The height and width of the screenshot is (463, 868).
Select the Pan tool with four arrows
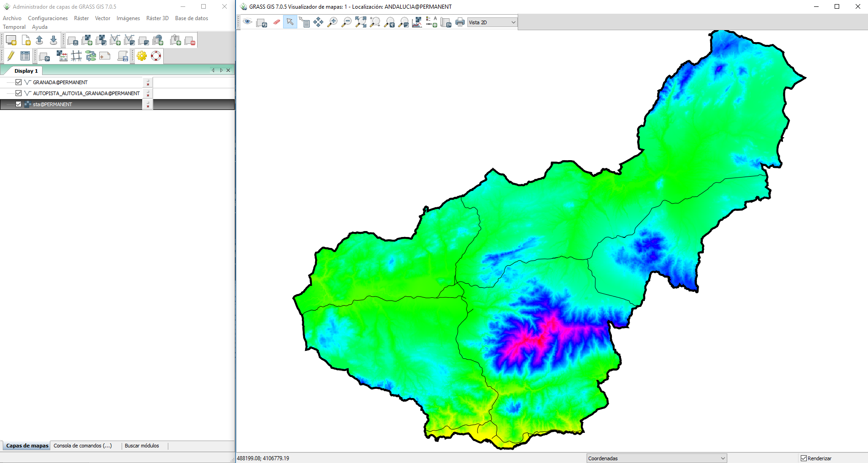(x=318, y=22)
